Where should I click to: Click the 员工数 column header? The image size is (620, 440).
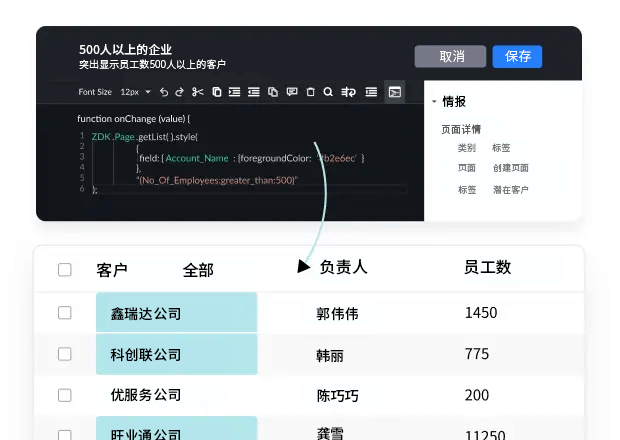[x=488, y=267]
